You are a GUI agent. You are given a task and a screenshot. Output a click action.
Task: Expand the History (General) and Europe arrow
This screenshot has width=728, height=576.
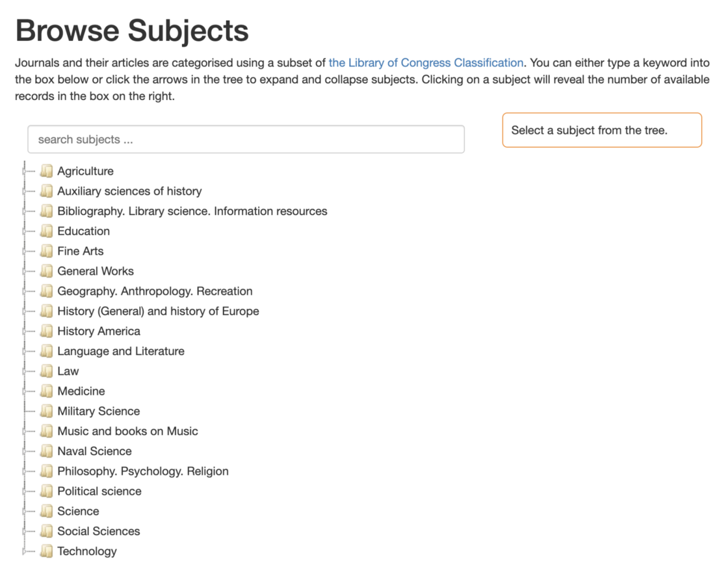[24, 311]
